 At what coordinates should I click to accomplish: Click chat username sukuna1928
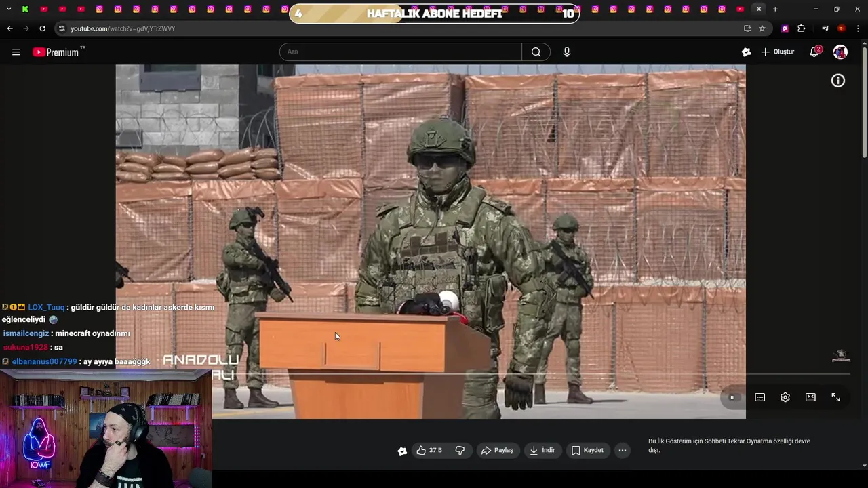(x=26, y=348)
